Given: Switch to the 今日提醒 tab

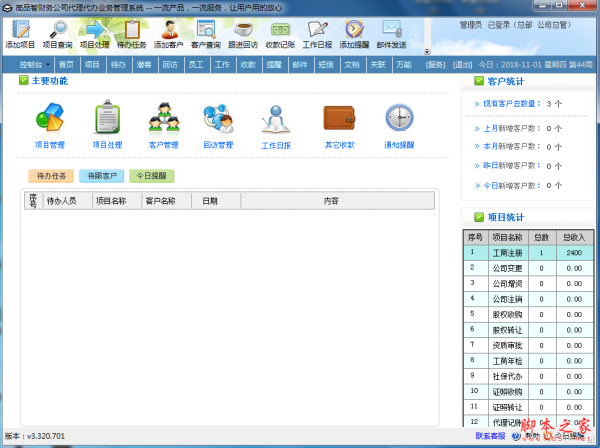Looking at the screenshot, I should coord(152,176).
